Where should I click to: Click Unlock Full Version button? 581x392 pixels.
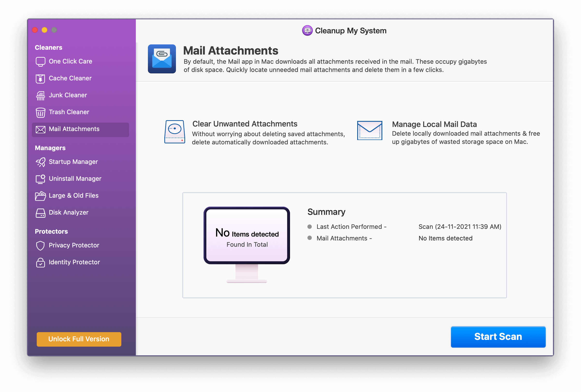(79, 339)
